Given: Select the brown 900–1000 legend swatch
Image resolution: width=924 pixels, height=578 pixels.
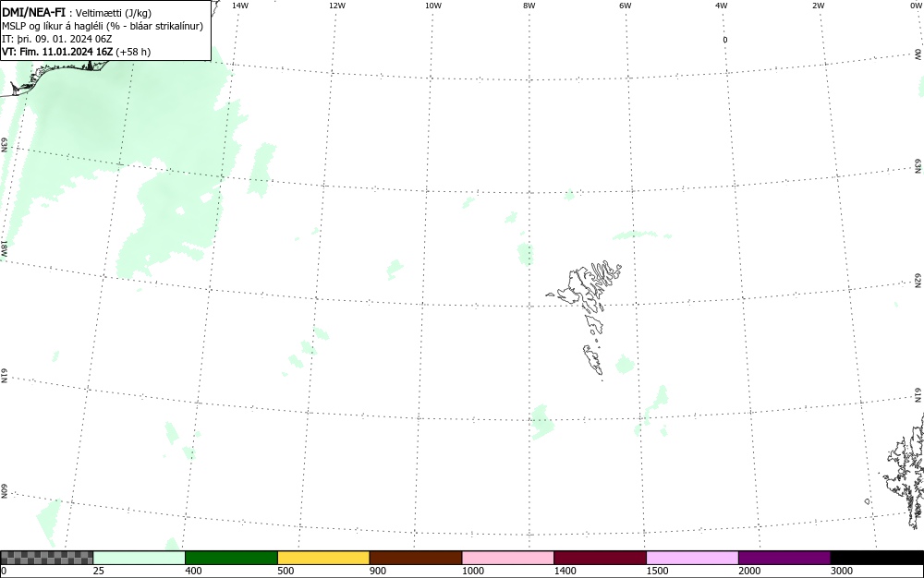Looking at the screenshot, I should click(416, 558).
